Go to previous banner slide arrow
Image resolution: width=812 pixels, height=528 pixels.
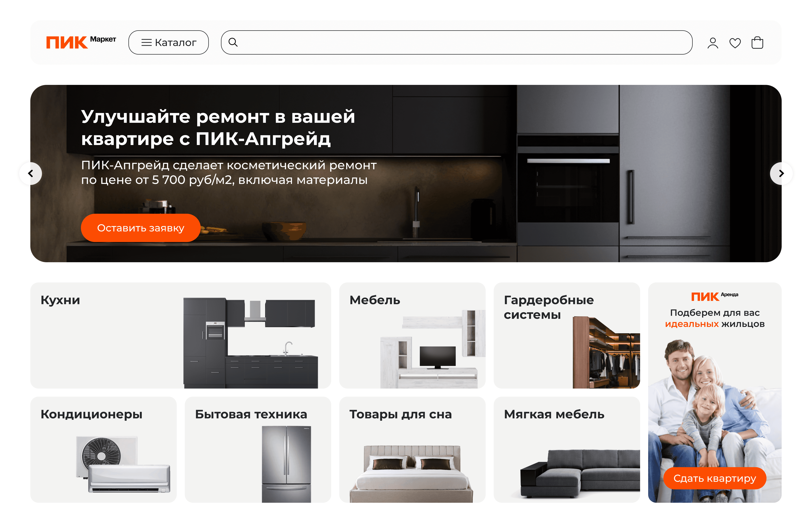click(31, 173)
